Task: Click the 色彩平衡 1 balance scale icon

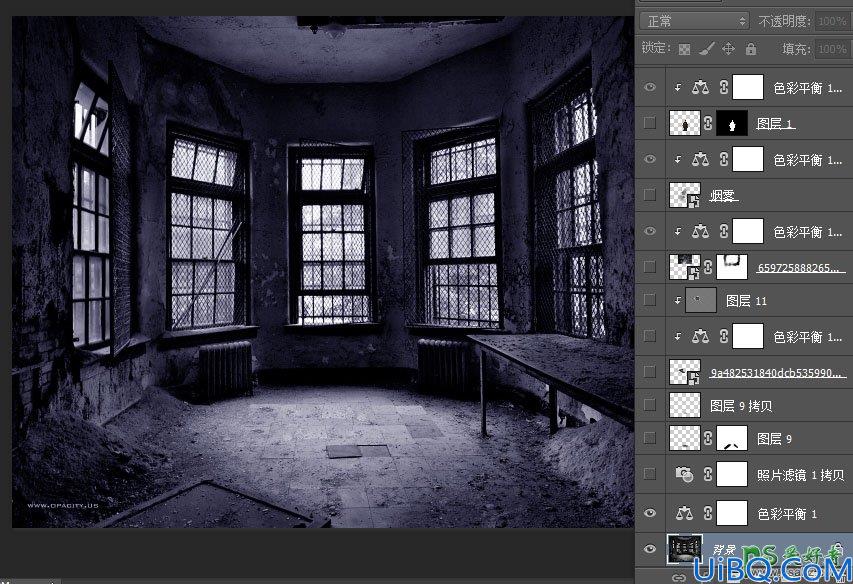Action: (684, 513)
